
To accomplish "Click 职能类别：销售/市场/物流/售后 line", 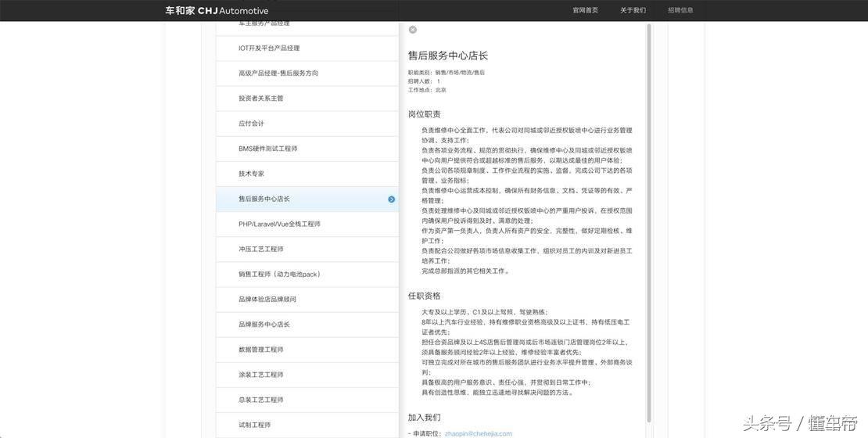I will [447, 73].
